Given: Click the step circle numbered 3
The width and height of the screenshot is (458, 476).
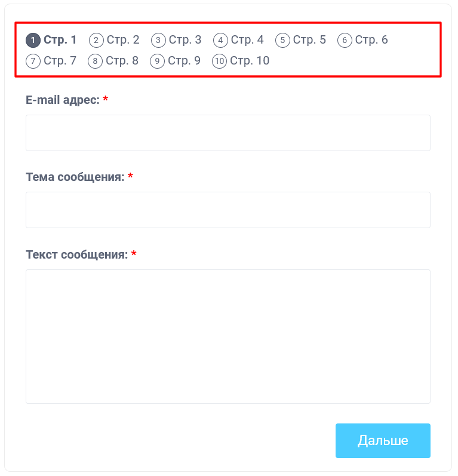Looking at the screenshot, I should coord(158,41).
